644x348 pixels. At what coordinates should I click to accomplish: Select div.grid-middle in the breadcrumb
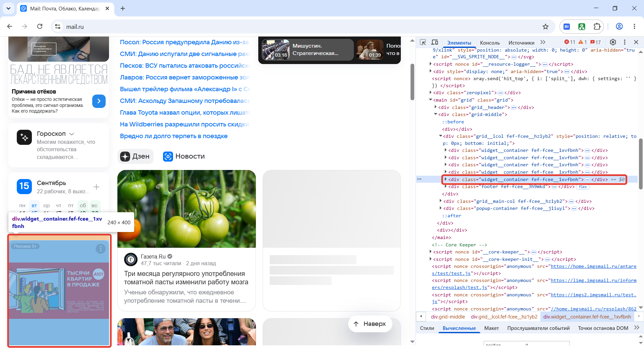(x=448, y=317)
